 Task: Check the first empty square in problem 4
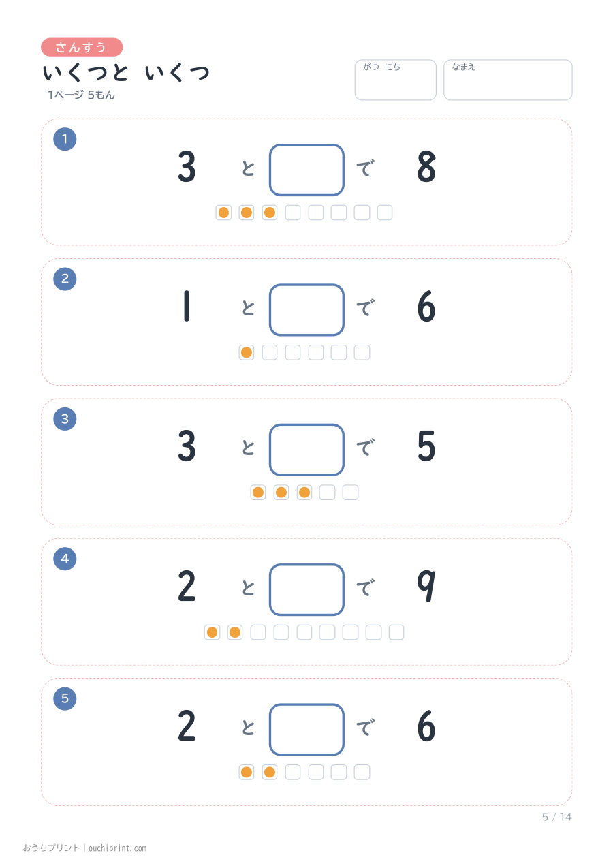(258, 632)
